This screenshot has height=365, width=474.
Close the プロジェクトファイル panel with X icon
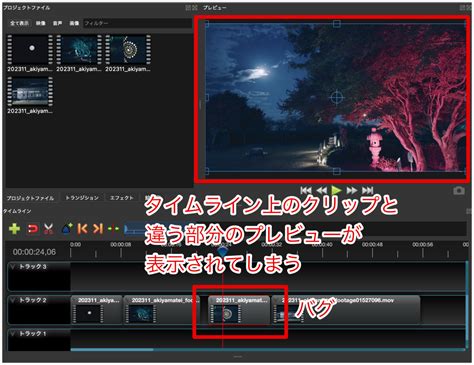coord(195,7)
